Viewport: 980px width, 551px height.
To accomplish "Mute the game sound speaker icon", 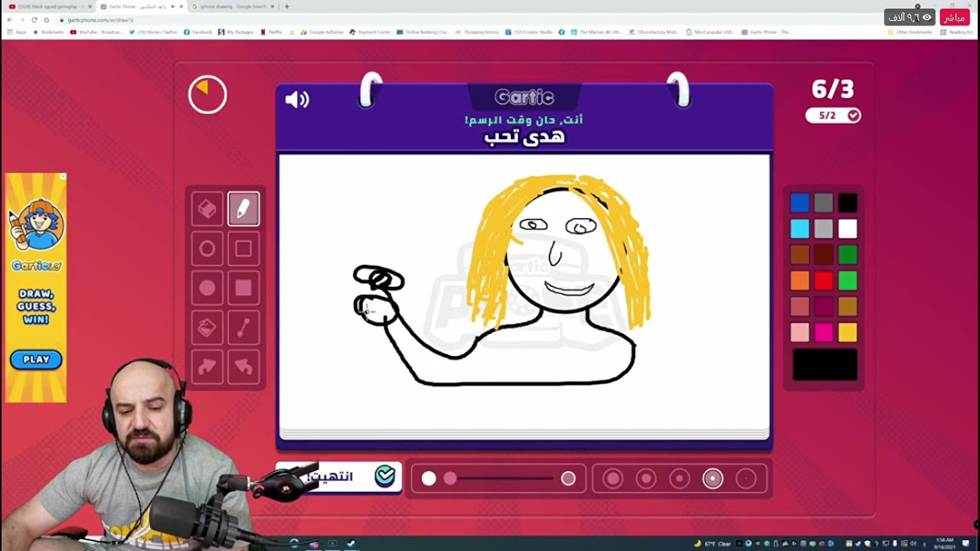I will coord(297,99).
